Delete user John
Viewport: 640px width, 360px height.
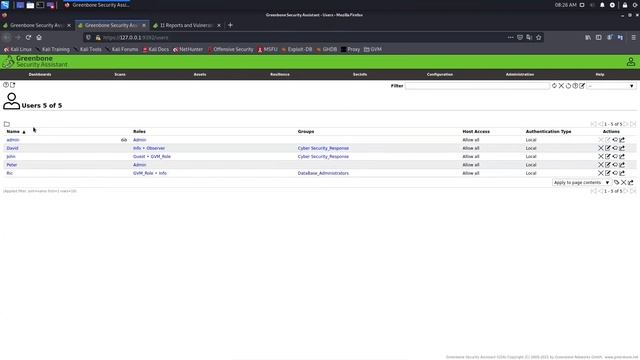coord(601,156)
